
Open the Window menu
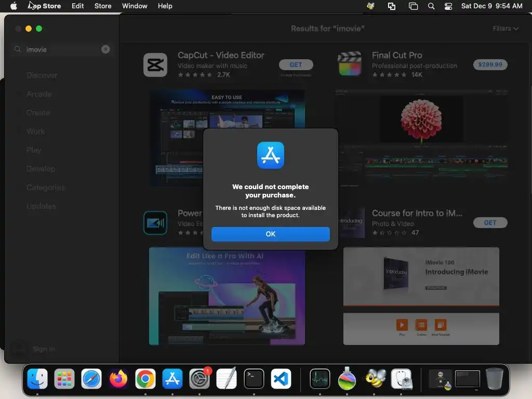135,6
